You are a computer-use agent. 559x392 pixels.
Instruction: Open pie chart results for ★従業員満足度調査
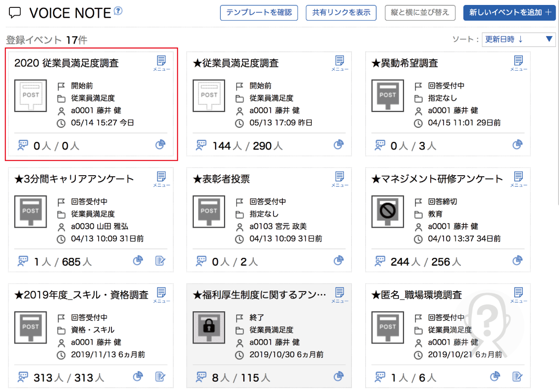pyautogui.click(x=338, y=145)
